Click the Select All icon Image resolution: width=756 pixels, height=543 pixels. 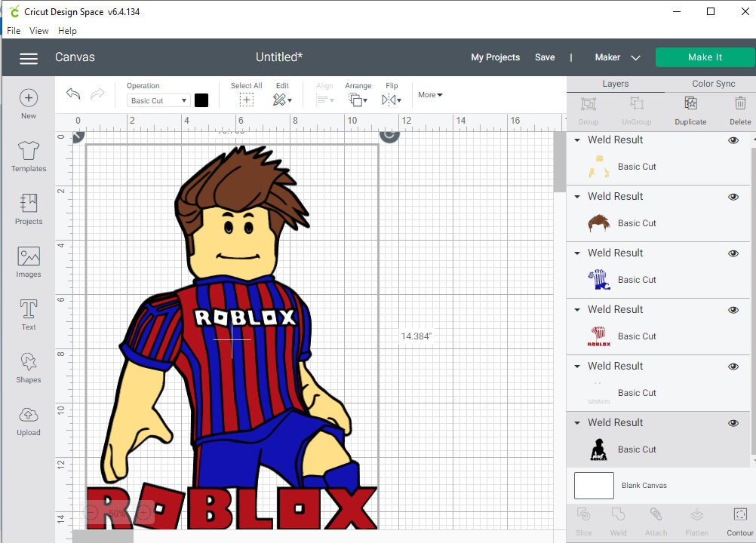(x=247, y=100)
